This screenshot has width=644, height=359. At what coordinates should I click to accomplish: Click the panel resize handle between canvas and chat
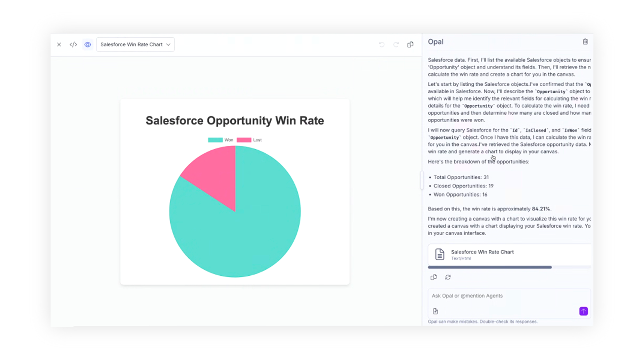[422, 180]
